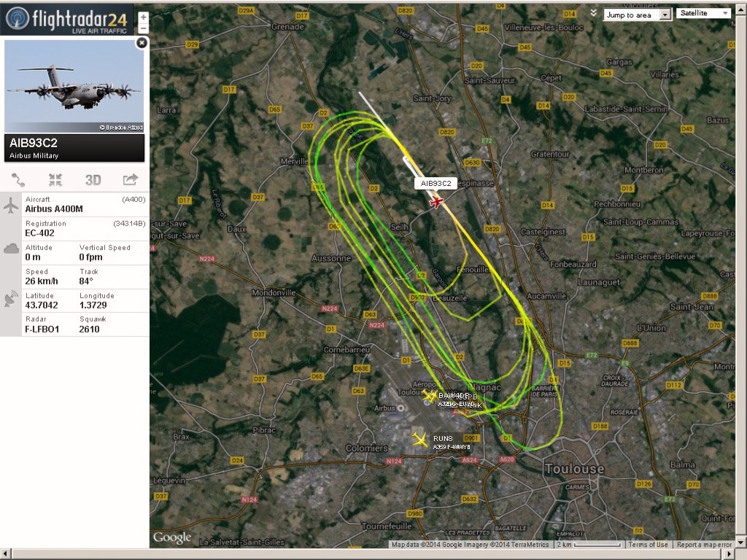The image size is (747, 560).
Task: Click the Pibrac town label
Action: coord(264,430)
